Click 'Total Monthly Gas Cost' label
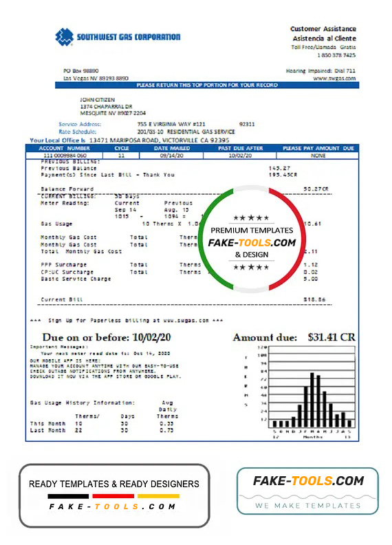 (81, 251)
